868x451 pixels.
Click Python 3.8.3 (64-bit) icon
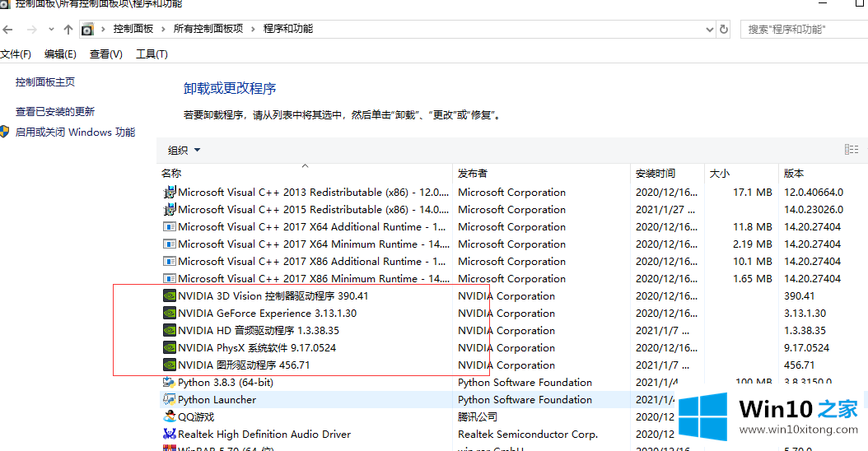pyautogui.click(x=170, y=383)
